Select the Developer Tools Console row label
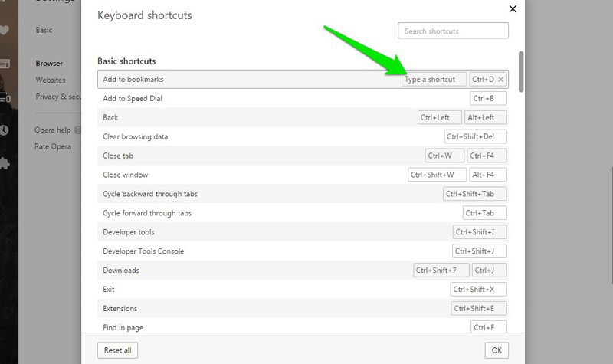Image resolution: width=613 pixels, height=364 pixels. point(143,251)
